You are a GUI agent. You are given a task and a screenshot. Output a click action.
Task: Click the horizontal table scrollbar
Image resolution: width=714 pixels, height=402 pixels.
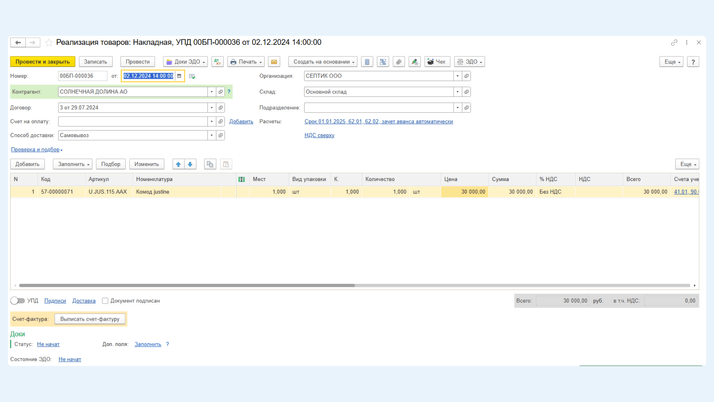187,285
